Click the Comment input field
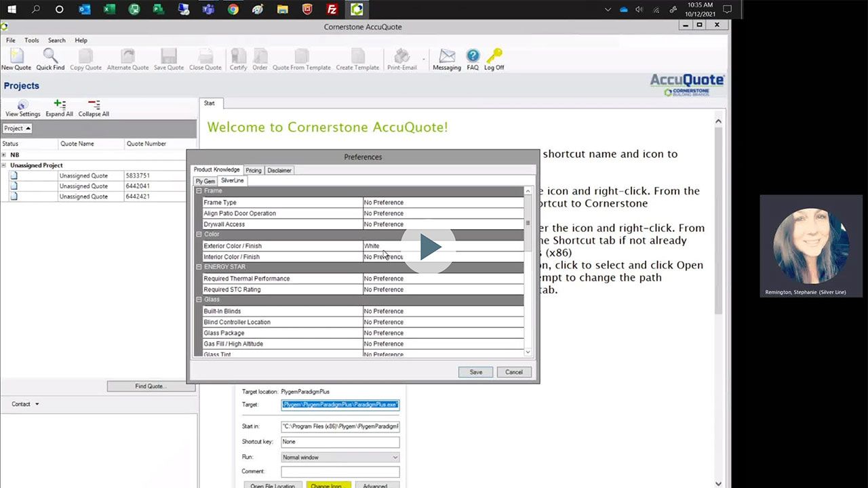This screenshot has height=488, width=868. tap(340, 472)
